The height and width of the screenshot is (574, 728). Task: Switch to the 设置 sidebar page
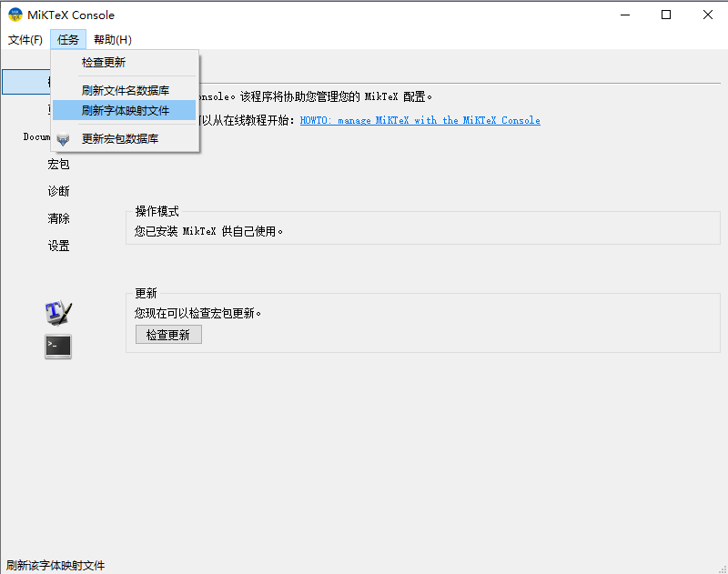pyautogui.click(x=58, y=246)
